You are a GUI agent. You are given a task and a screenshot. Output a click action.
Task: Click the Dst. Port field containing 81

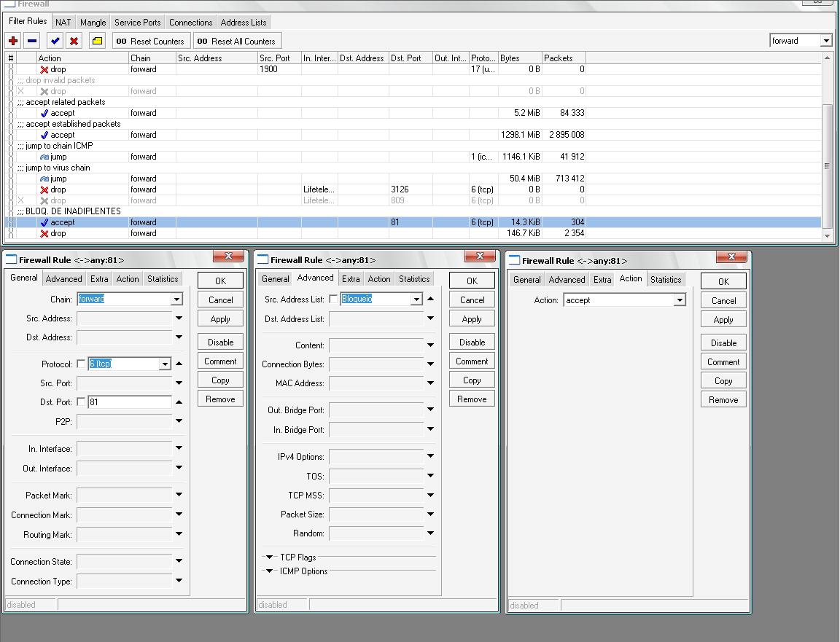[x=129, y=402]
